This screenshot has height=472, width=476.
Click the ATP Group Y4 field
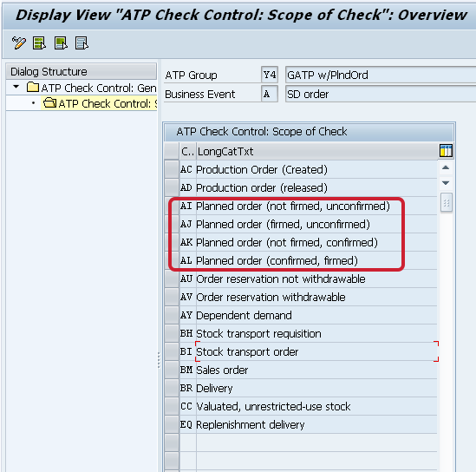[270, 75]
